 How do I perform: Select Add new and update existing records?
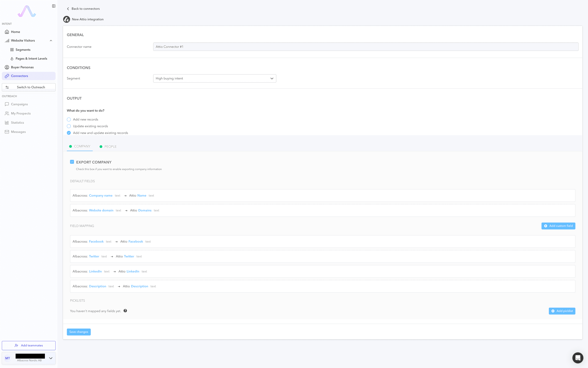69,133
